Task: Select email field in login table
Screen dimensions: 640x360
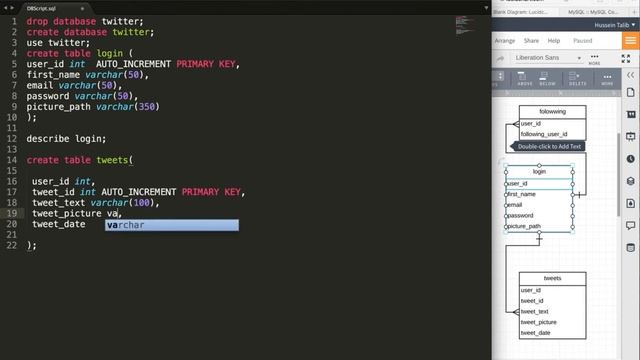Action: coord(539,205)
